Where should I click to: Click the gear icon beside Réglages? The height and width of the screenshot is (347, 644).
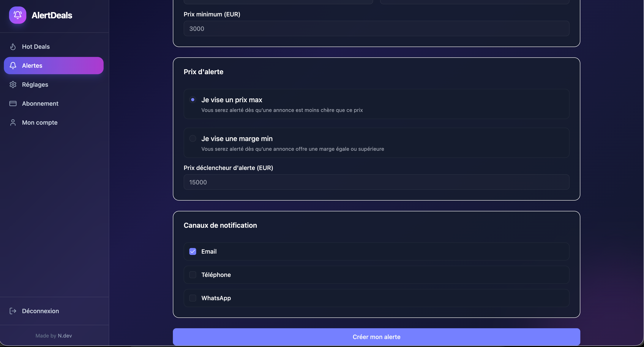point(13,85)
